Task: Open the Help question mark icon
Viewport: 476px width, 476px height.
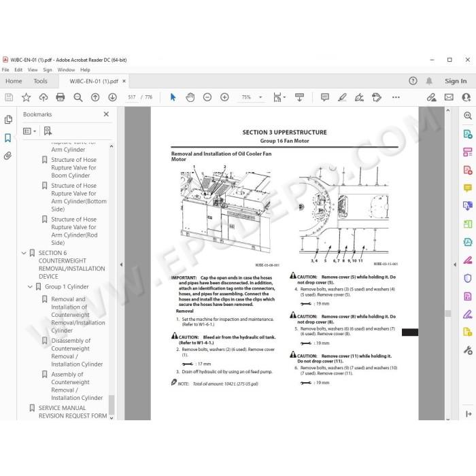Action: [413, 81]
